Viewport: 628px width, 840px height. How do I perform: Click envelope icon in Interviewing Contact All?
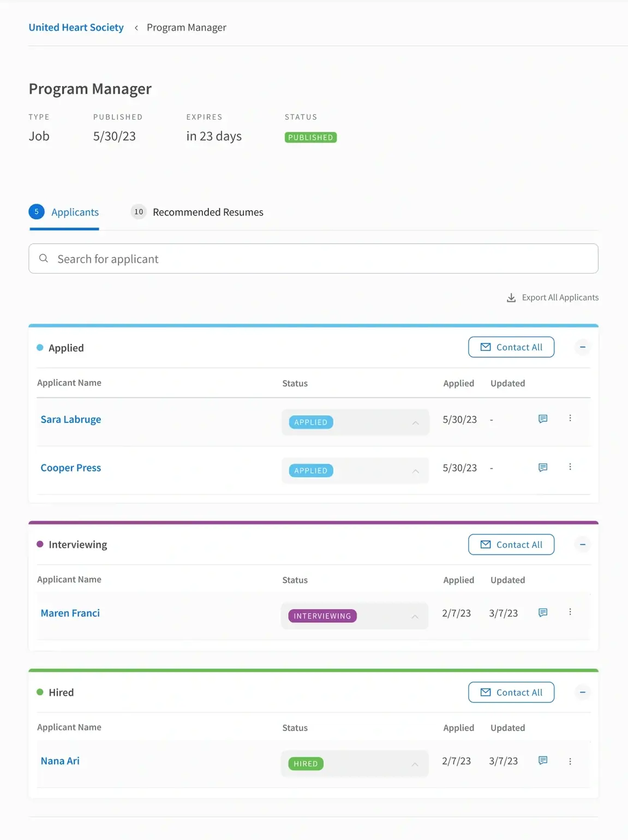pos(486,544)
